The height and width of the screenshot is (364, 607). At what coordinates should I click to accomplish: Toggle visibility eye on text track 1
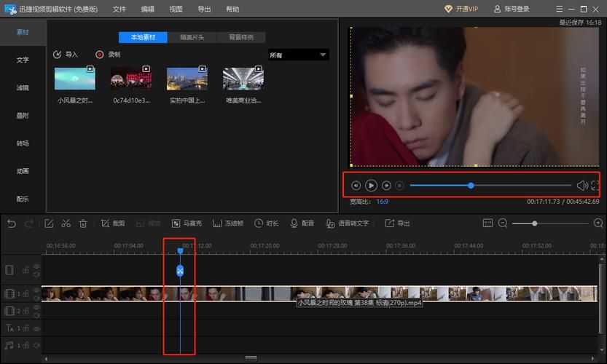click(36, 329)
